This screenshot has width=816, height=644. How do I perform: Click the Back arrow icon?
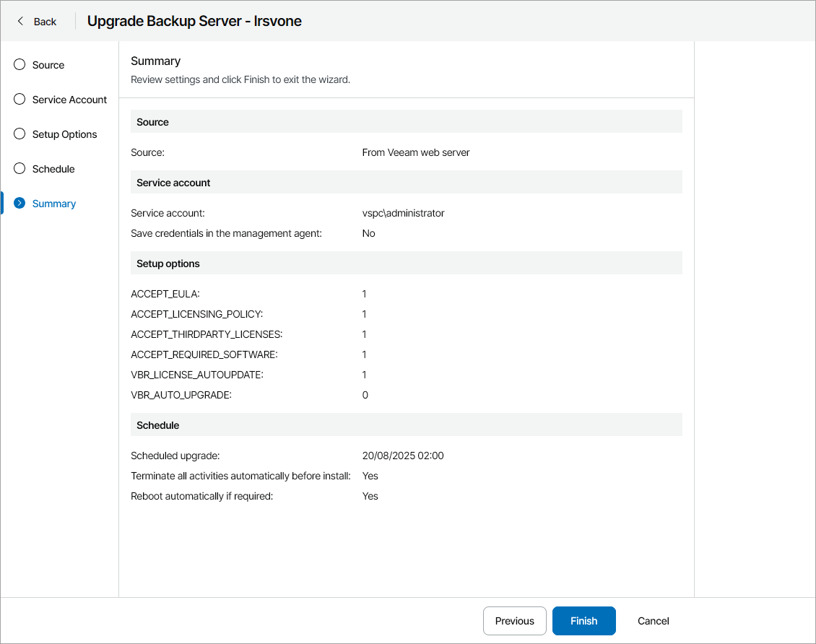click(20, 21)
